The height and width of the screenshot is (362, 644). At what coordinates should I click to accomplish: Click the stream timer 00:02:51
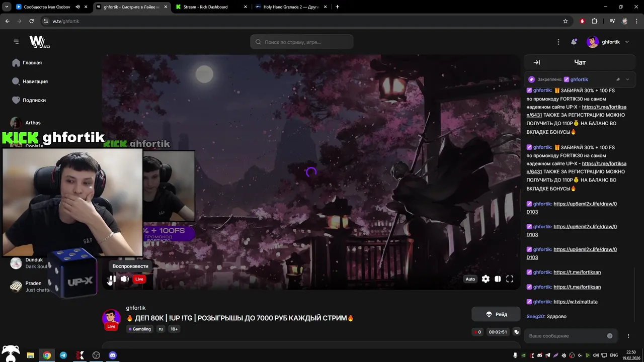(498, 332)
